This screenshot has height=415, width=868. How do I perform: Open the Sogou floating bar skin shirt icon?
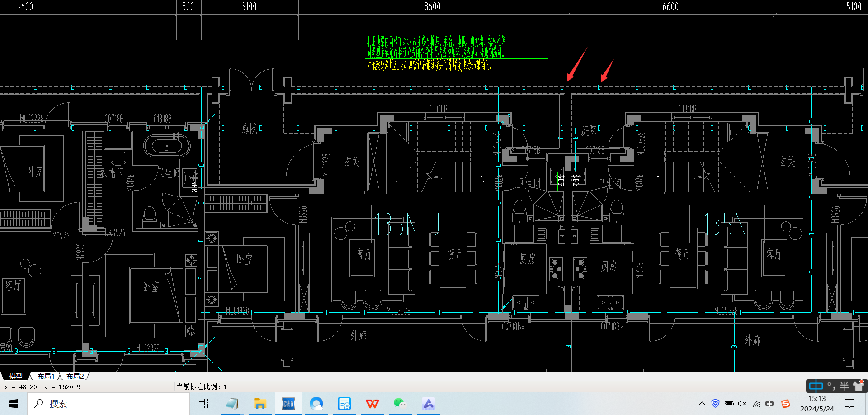point(858,386)
